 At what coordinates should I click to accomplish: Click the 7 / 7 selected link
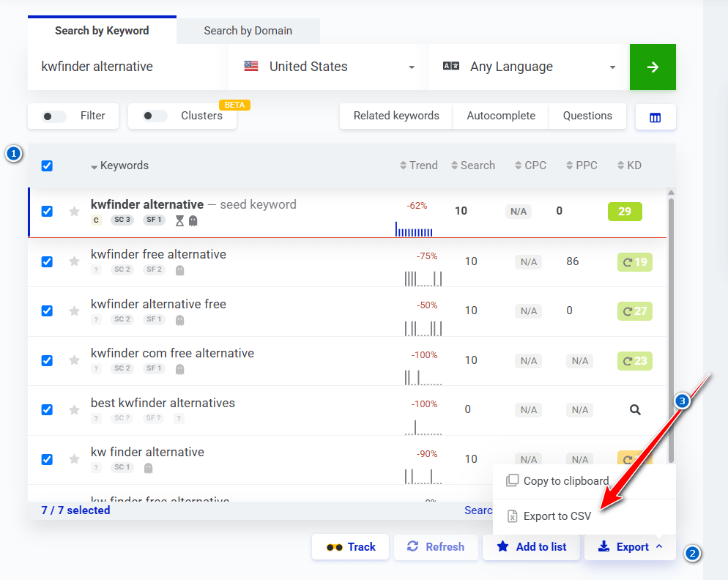pos(75,510)
